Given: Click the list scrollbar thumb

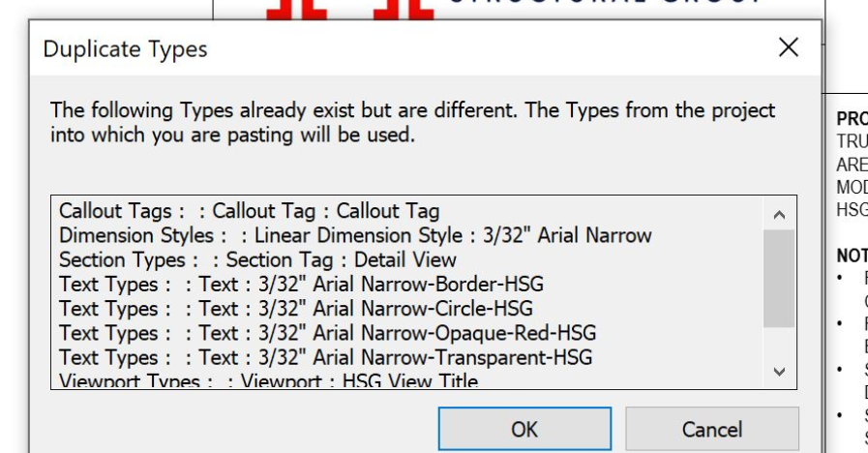Looking at the screenshot, I should pyautogui.click(x=780, y=278).
